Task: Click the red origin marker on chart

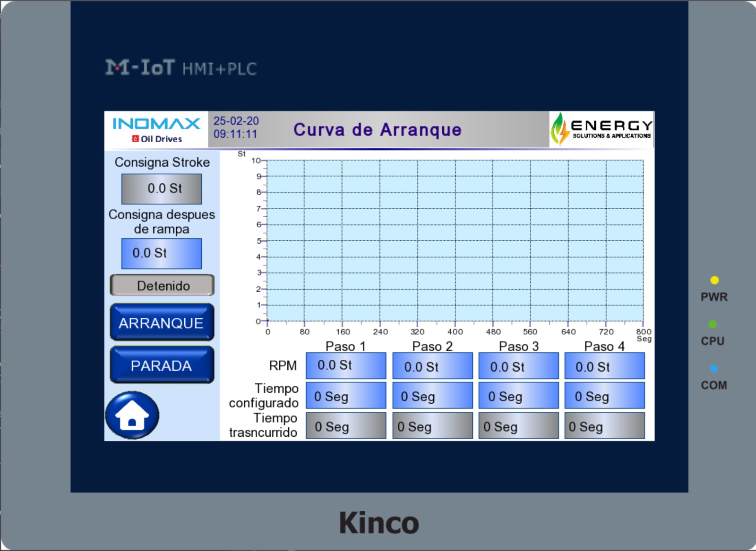Action: pos(267,321)
